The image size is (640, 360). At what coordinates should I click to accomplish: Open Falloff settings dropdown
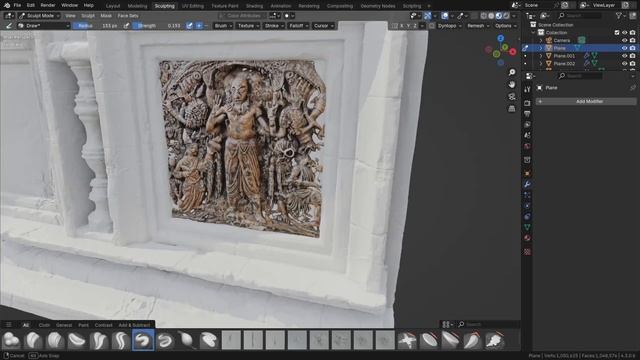[298, 25]
